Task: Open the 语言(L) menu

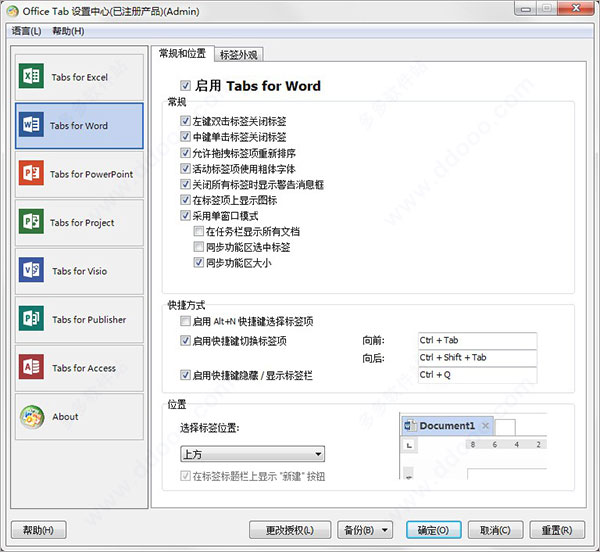Action: (x=26, y=31)
